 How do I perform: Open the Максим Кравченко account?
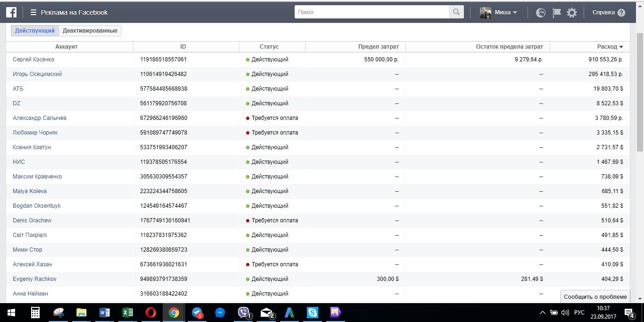point(37,177)
